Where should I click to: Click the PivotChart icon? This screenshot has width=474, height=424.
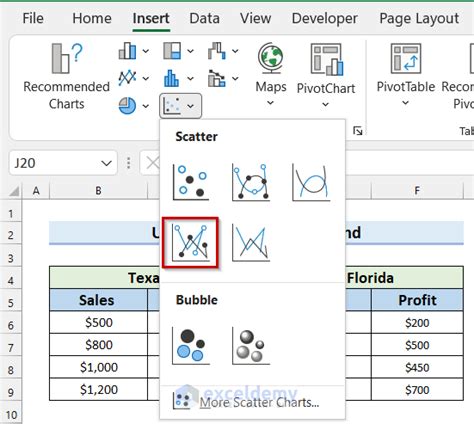coord(326,59)
